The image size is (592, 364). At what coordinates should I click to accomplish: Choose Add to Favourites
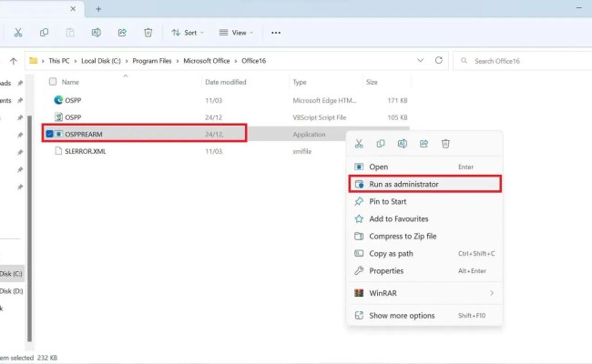pos(424,218)
